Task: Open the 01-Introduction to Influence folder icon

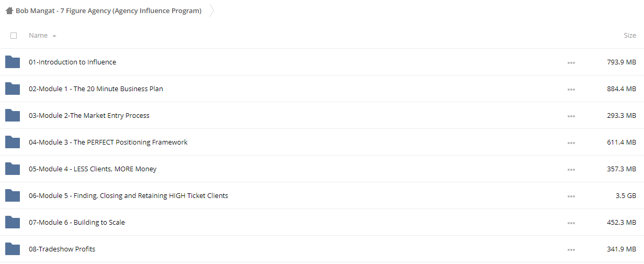Action: tap(13, 62)
